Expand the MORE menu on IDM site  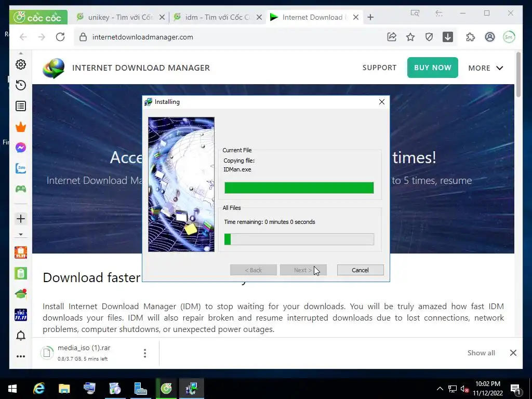click(x=486, y=68)
